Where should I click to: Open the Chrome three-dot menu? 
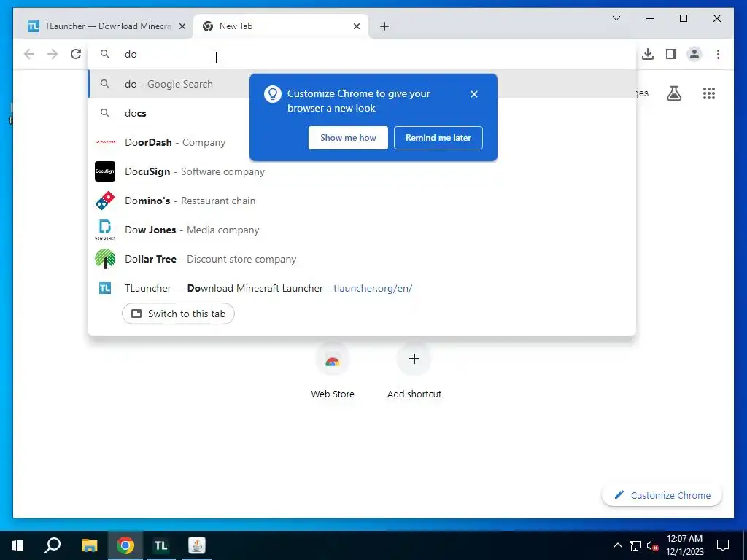pos(718,54)
